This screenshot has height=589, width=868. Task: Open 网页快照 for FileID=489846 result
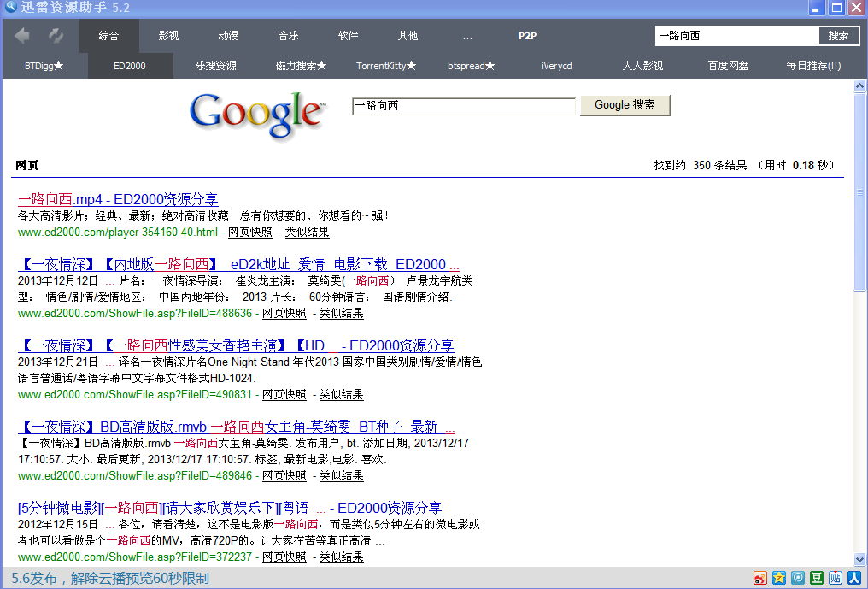(x=284, y=475)
